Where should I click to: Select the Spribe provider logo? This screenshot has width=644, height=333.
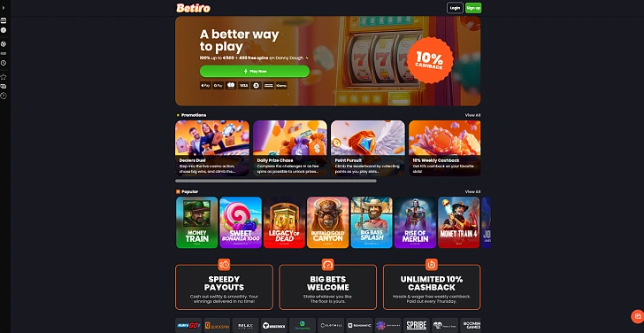click(x=417, y=325)
